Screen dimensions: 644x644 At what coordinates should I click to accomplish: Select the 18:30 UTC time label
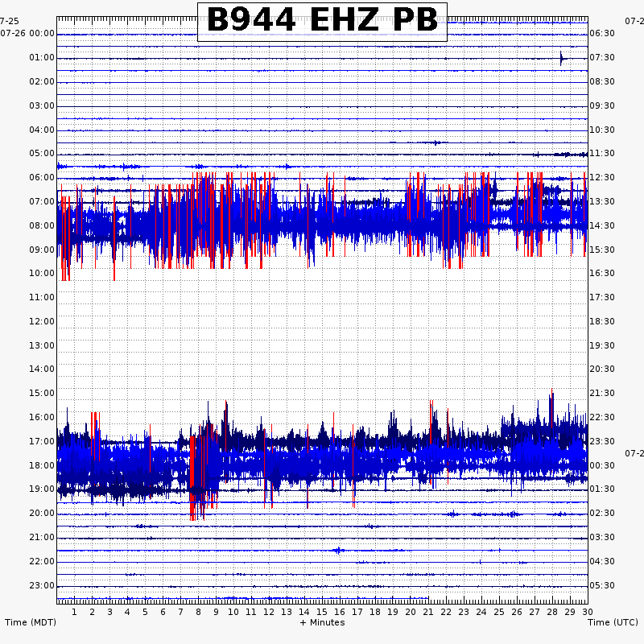coord(602,321)
